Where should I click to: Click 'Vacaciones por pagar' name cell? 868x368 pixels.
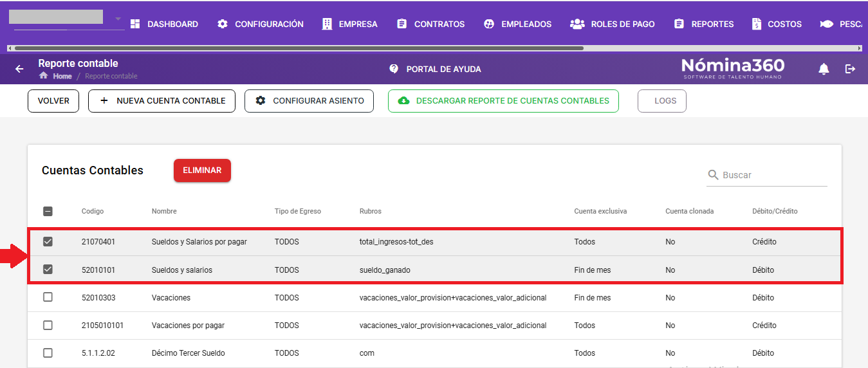click(x=188, y=326)
